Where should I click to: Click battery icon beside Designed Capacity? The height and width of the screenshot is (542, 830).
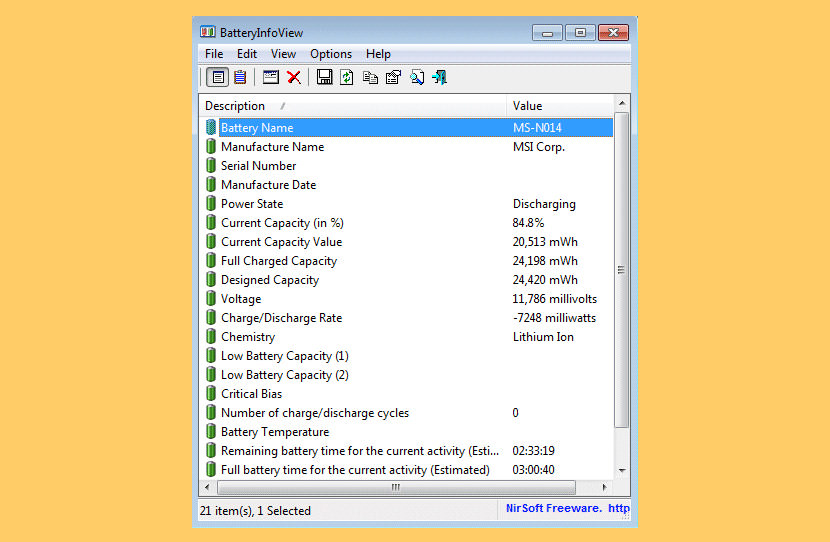(211, 279)
